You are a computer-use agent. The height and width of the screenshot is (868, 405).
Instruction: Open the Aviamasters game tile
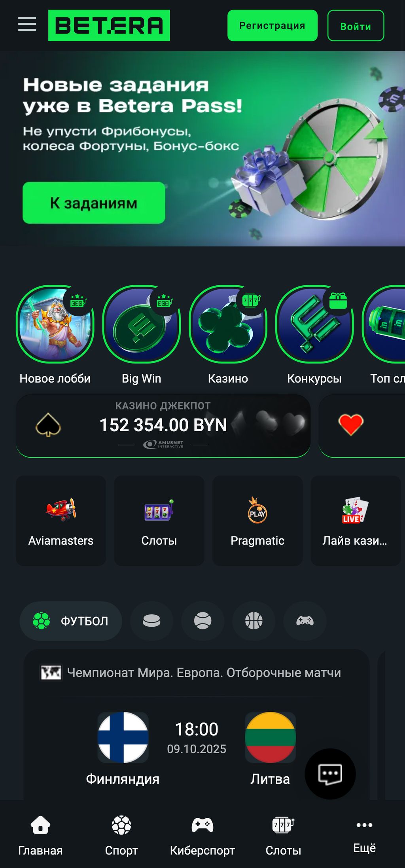click(x=61, y=521)
